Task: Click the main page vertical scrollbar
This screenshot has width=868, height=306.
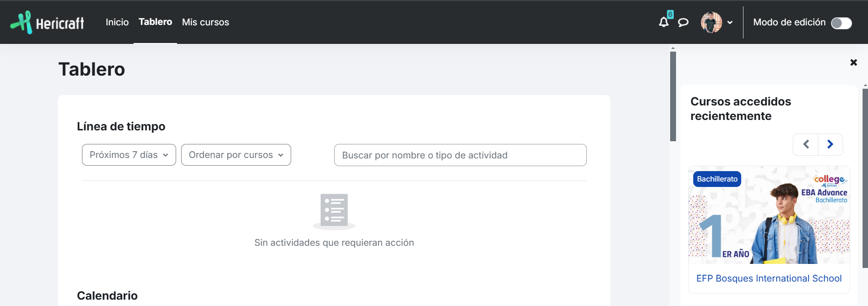Action: pos(673,96)
